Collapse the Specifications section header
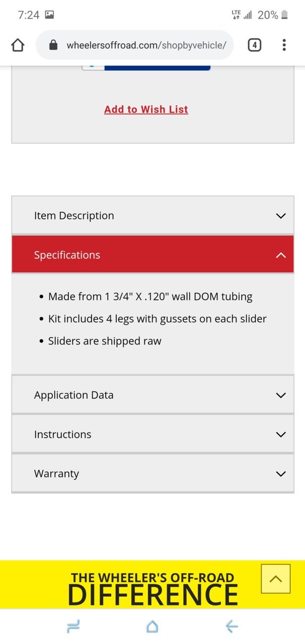The height and width of the screenshot is (644, 305). [x=152, y=255]
